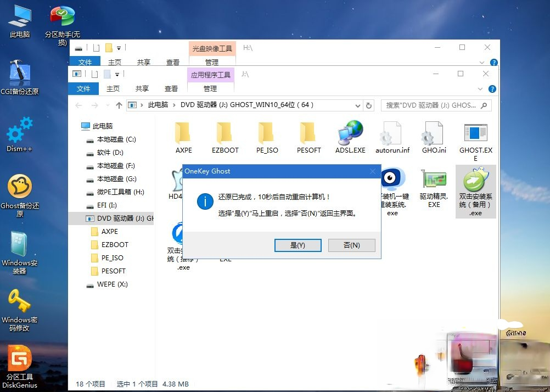The height and width of the screenshot is (392, 550).
Task: Select the PESOFT folder in file list
Action: click(x=308, y=138)
